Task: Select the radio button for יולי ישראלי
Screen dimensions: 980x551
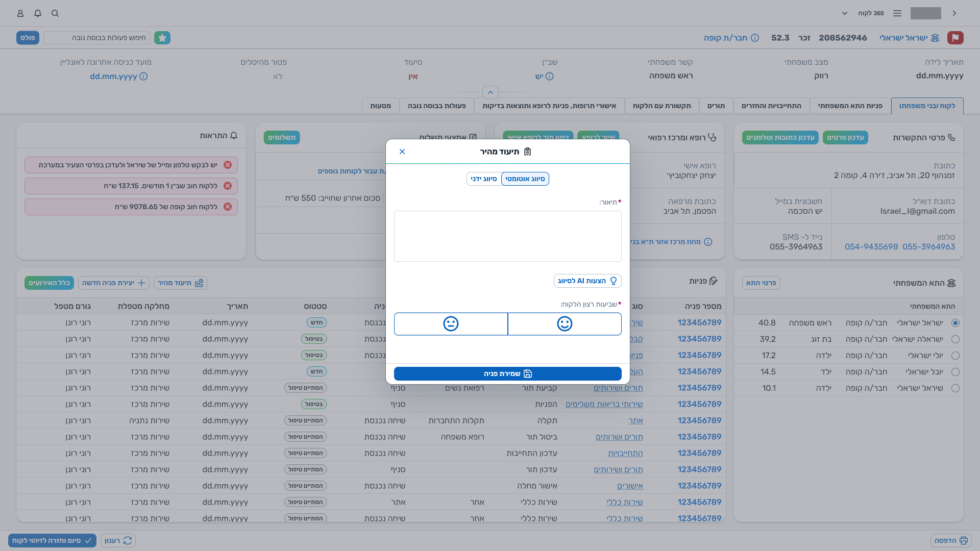Action: click(x=955, y=355)
